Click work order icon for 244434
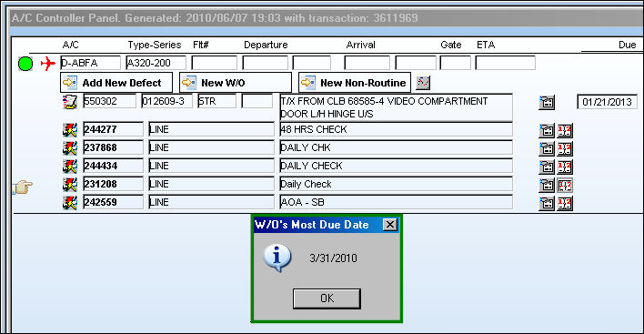The width and height of the screenshot is (644, 334). coord(70,166)
